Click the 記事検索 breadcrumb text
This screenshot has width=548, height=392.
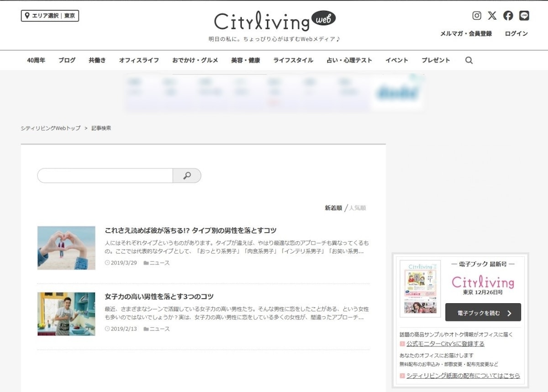pyautogui.click(x=101, y=128)
